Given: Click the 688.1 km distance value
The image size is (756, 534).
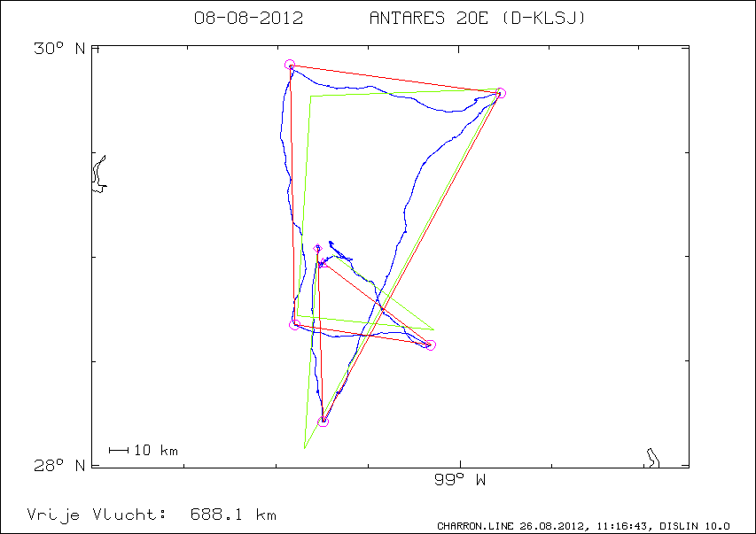Looking at the screenshot, I should (x=233, y=515).
